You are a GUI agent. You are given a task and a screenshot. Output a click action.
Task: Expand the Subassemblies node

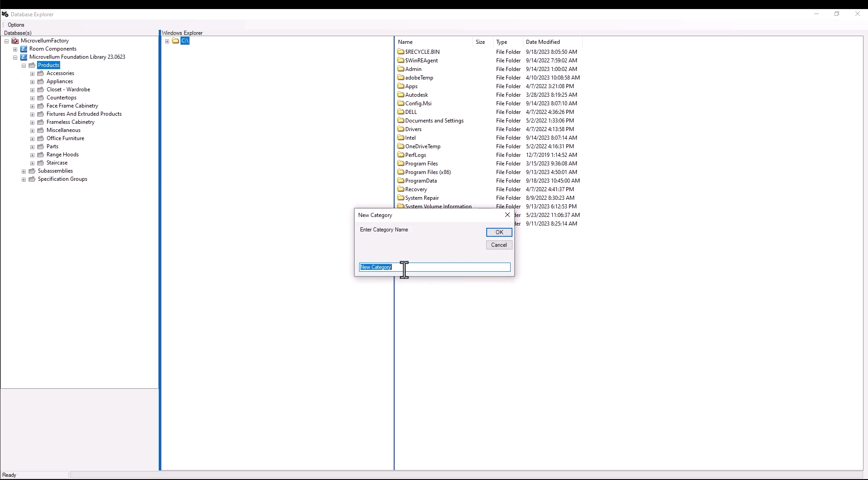pyautogui.click(x=24, y=171)
